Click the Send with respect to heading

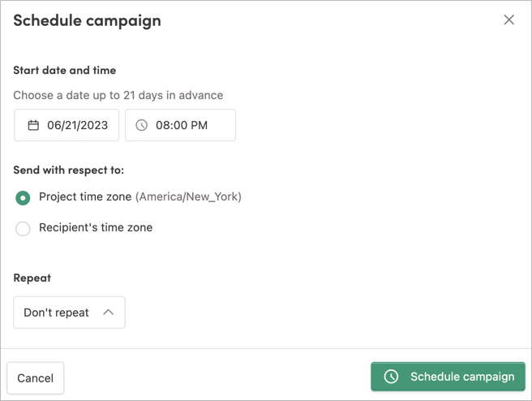[x=69, y=170]
